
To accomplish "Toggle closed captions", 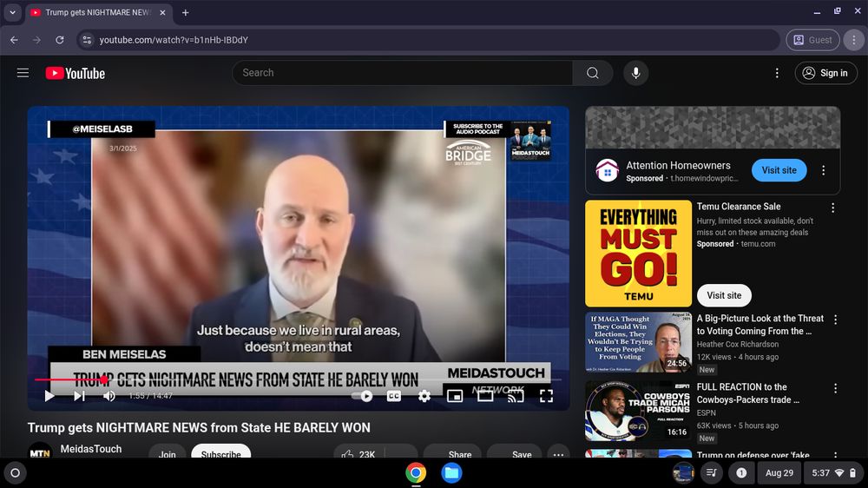I will 393,395.
